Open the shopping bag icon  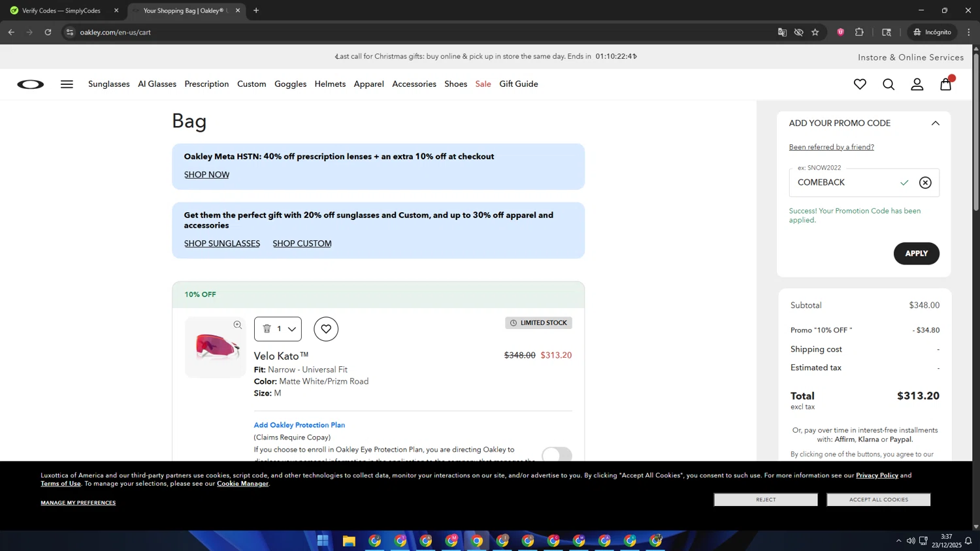pos(946,84)
